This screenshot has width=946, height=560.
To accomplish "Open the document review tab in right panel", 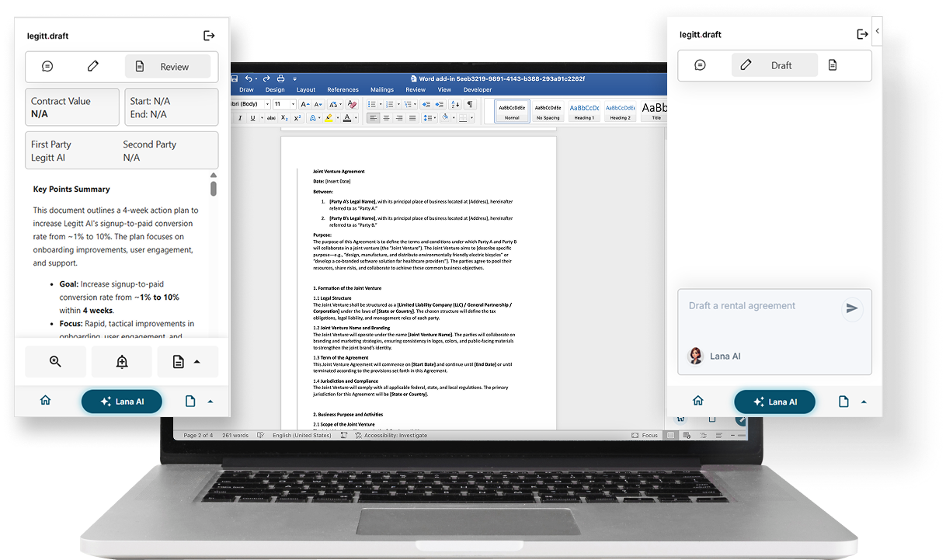I will pos(833,65).
